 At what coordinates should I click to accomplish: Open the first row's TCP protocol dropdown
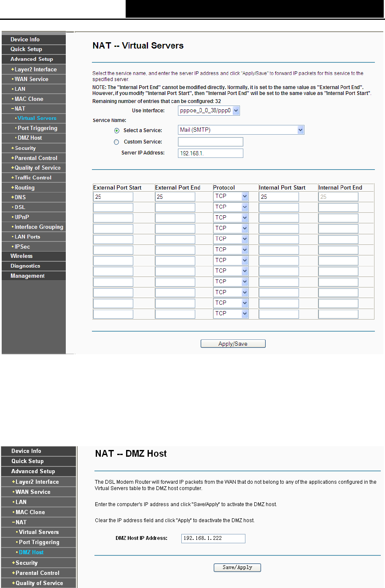(231, 196)
